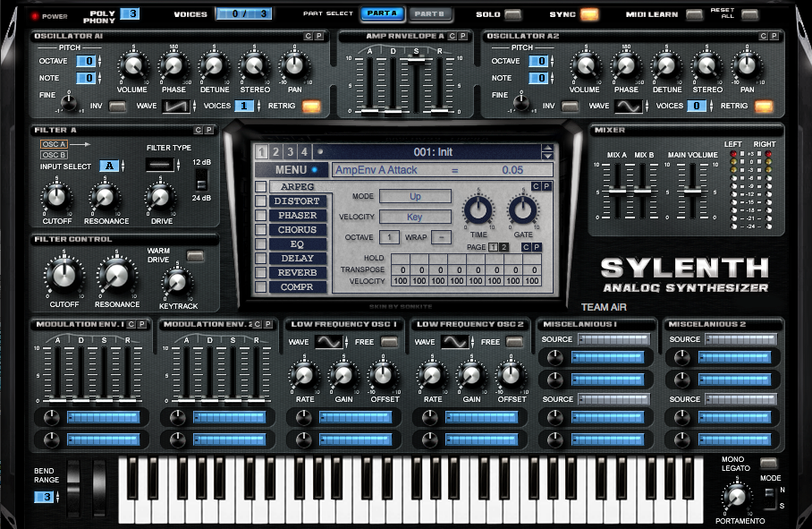Open the Delay effect tab

click(297, 258)
